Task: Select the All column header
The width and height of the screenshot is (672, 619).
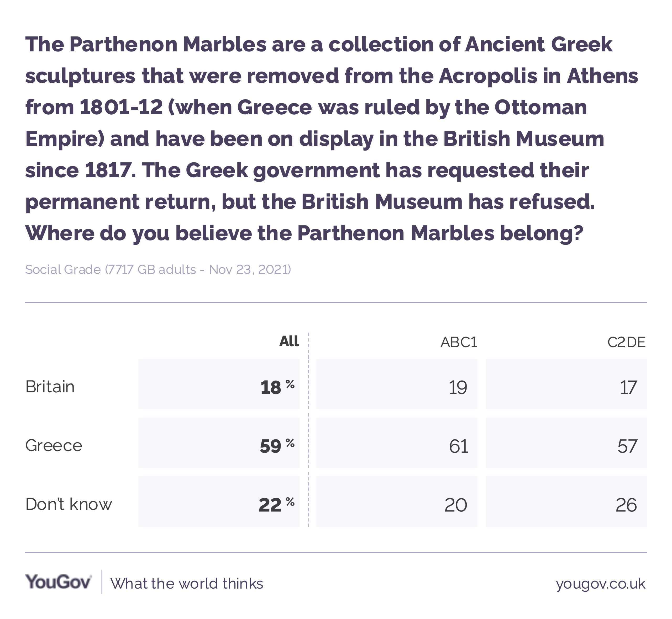Action: tap(289, 341)
